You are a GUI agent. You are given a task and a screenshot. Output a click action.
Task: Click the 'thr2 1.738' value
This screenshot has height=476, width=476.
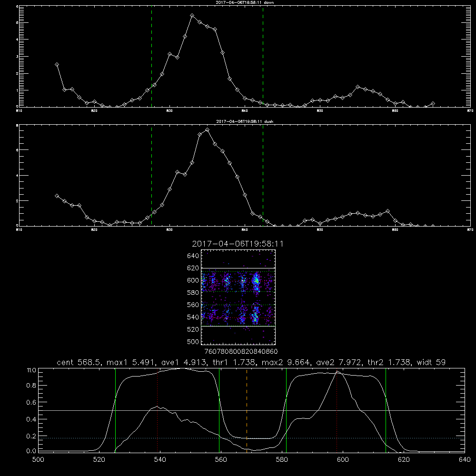pos(389,362)
